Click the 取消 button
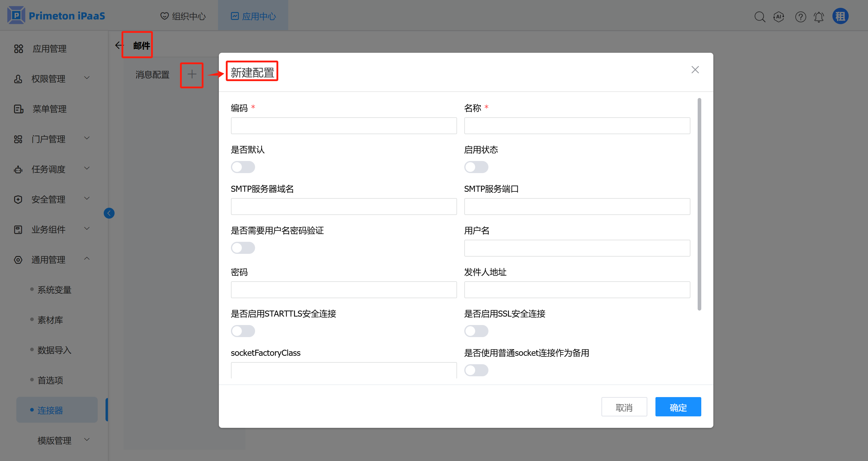Image resolution: width=868 pixels, height=461 pixels. [624, 407]
